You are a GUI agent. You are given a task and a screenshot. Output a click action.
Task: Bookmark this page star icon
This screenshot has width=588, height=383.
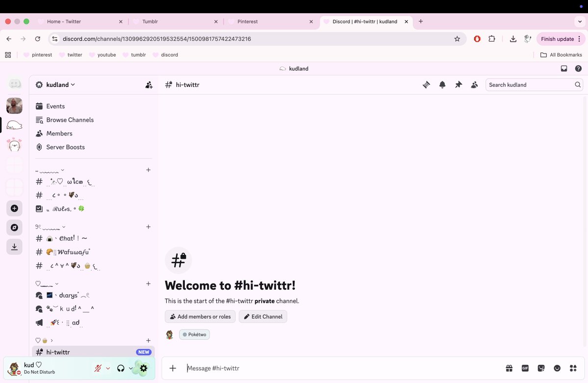pyautogui.click(x=457, y=39)
